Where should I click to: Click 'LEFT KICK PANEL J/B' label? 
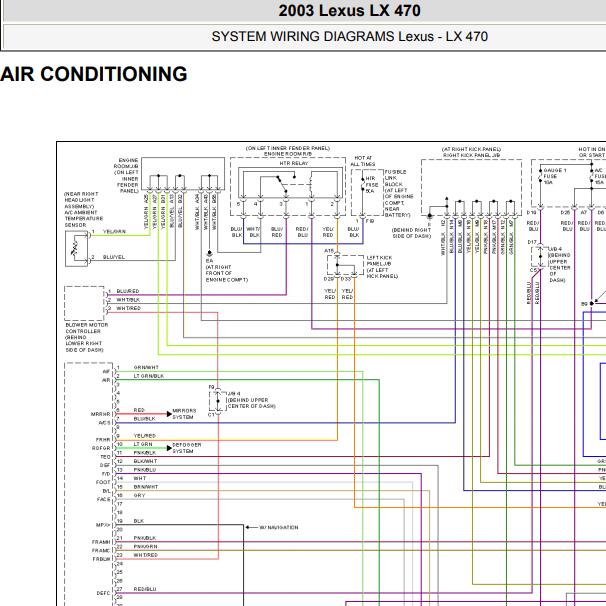tap(380, 261)
